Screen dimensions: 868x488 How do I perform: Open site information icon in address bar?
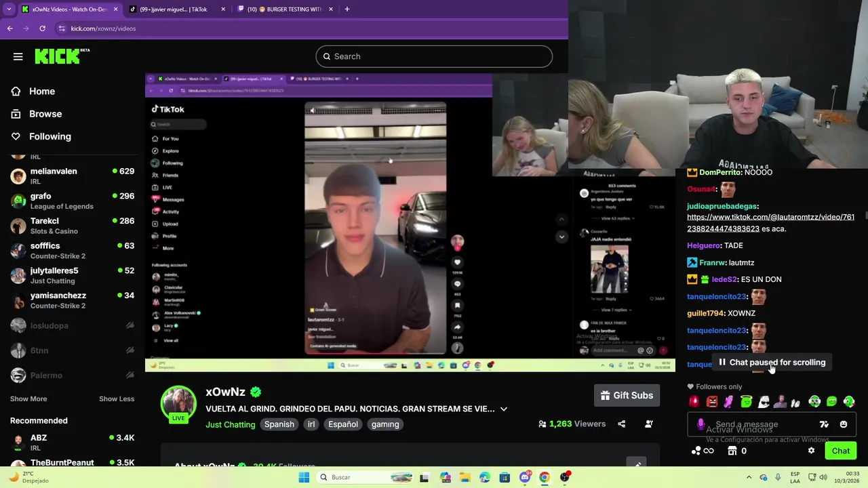coord(62,28)
